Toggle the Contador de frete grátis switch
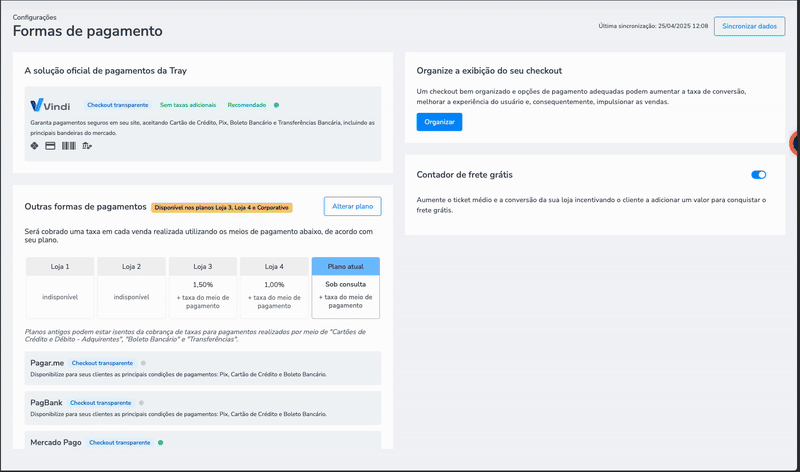Image resolution: width=800 pixels, height=472 pixels. pyautogui.click(x=758, y=175)
